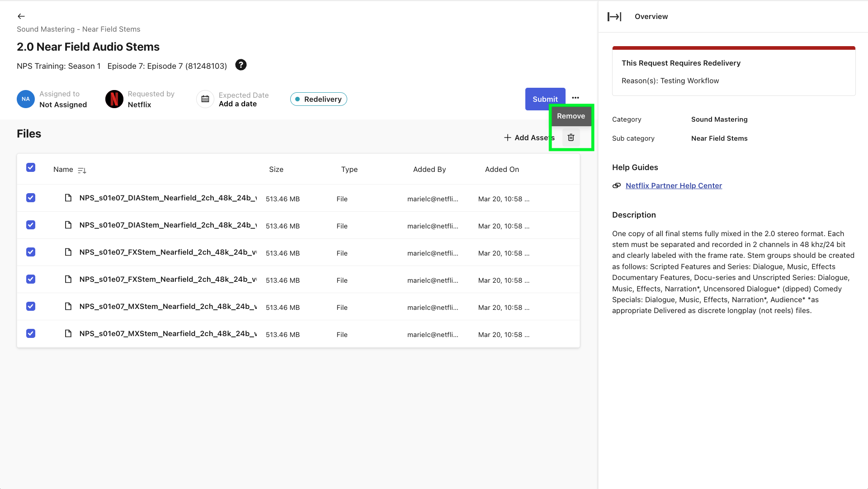
Task: Click the red progress bar atop the redelivery notice
Action: [x=733, y=47]
